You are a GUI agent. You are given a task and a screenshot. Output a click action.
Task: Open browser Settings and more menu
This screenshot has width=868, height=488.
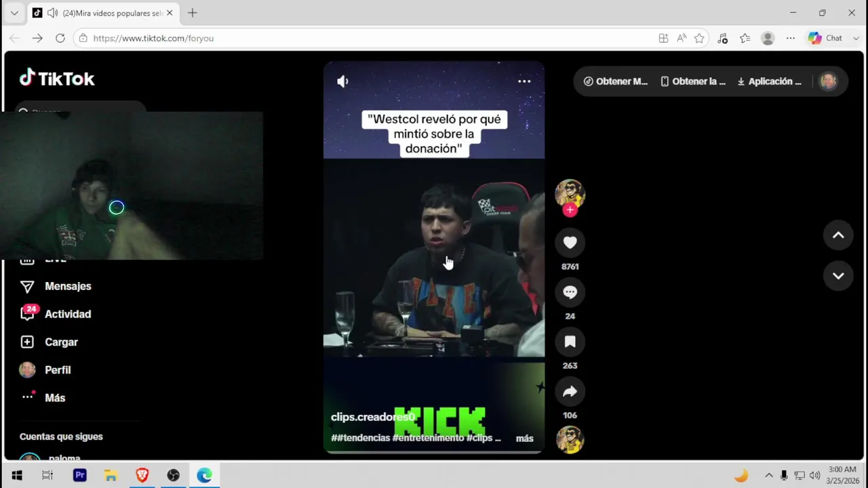[x=791, y=38]
